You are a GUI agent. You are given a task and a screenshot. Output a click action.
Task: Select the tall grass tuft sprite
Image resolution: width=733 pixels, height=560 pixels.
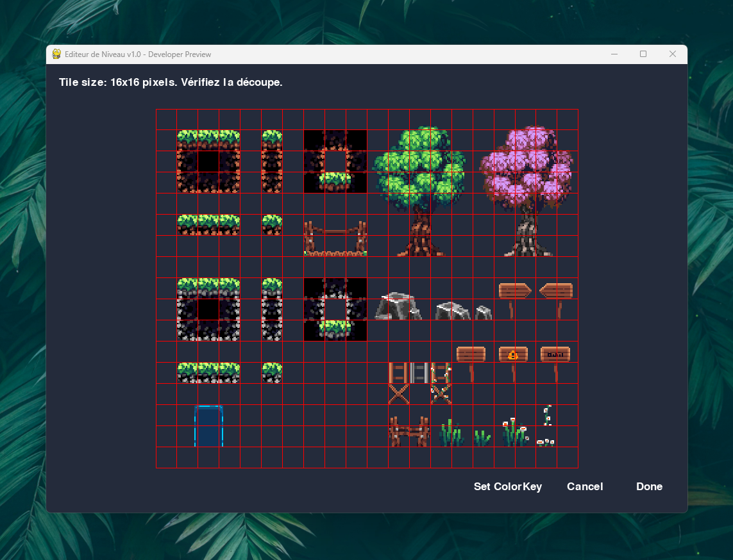click(451, 432)
